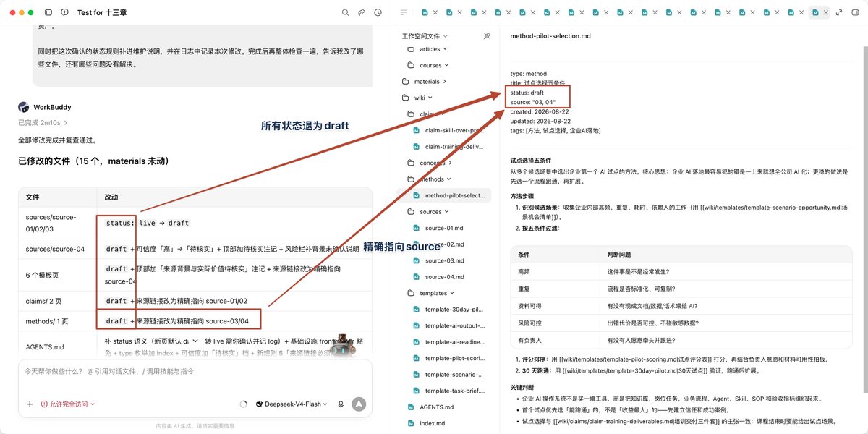This screenshot has width=868, height=434.
Task: Open template-ai-output file
Action: click(x=448, y=325)
